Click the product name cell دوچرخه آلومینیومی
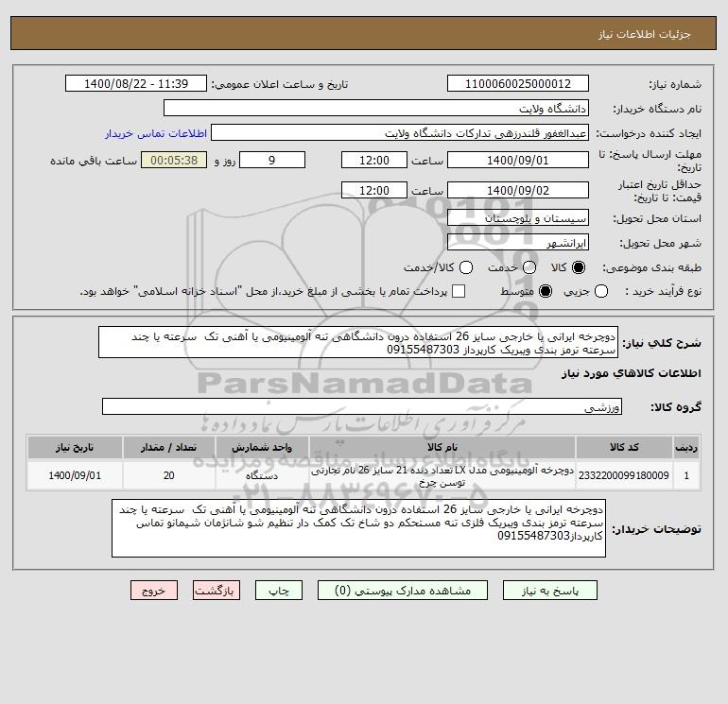The image size is (728, 704). pyautogui.click(x=442, y=475)
